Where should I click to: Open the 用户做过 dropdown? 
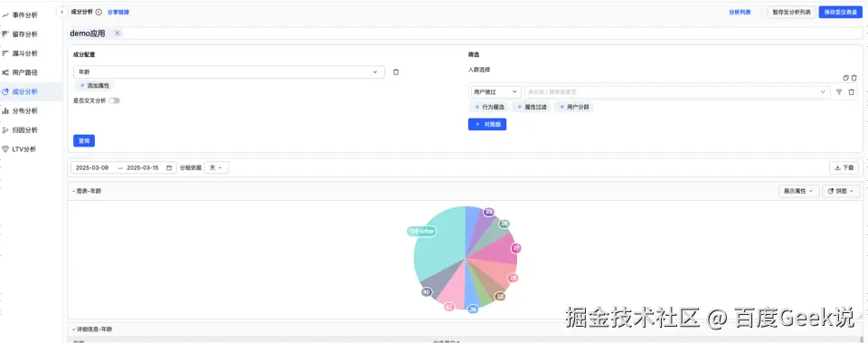[495, 92]
